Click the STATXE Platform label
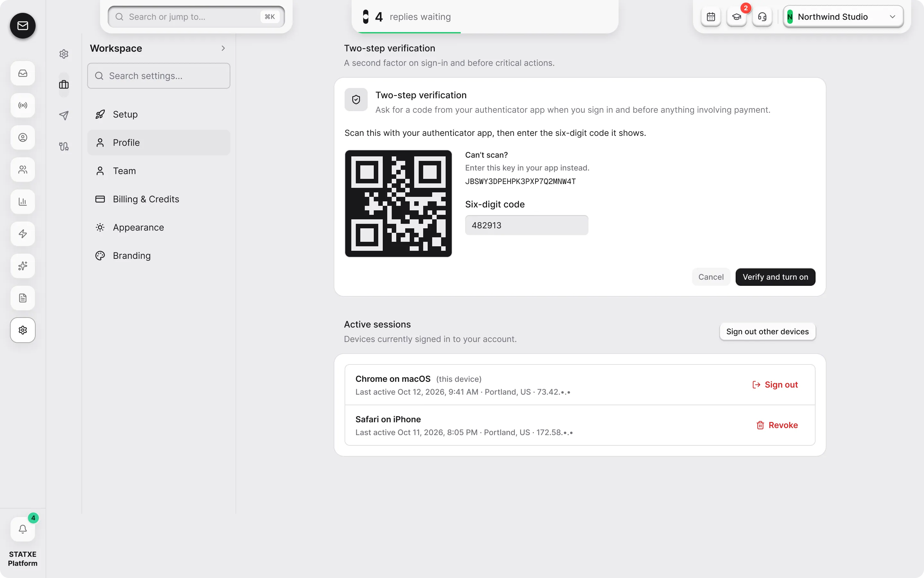Viewport: 924px width, 578px height. click(x=22, y=558)
